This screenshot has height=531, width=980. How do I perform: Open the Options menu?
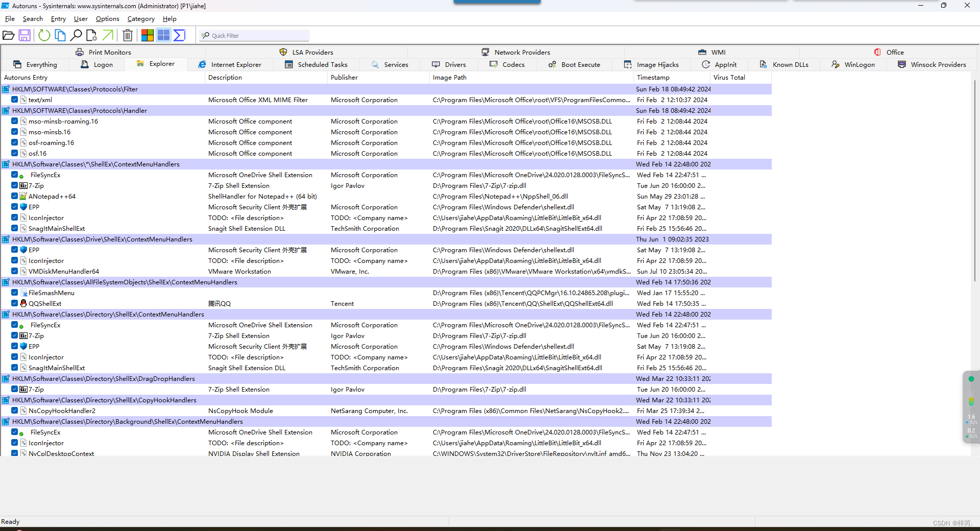click(x=107, y=19)
